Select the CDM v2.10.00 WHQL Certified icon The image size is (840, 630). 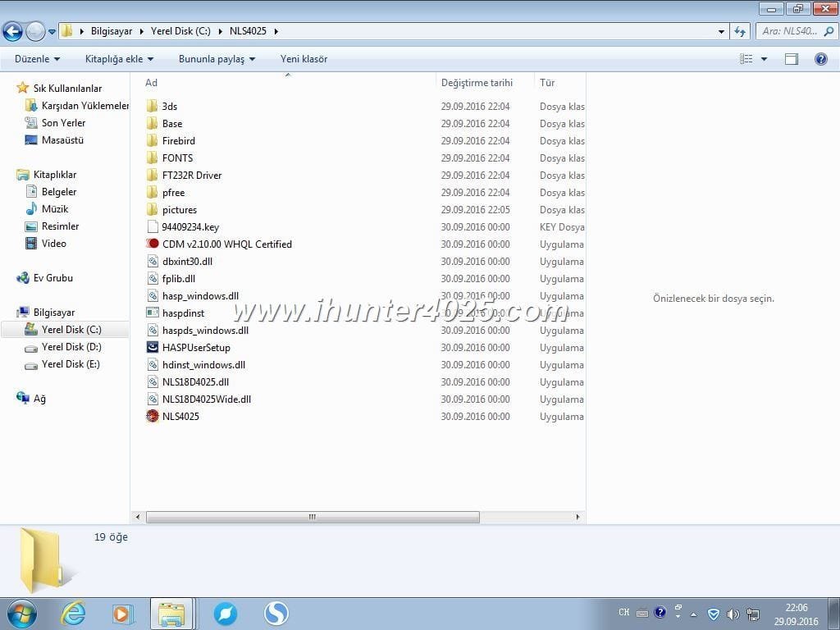152,244
